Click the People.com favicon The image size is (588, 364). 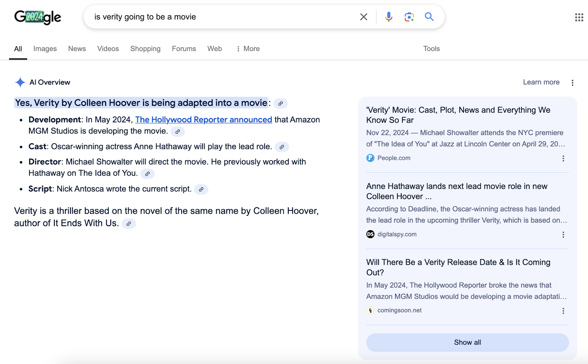370,158
